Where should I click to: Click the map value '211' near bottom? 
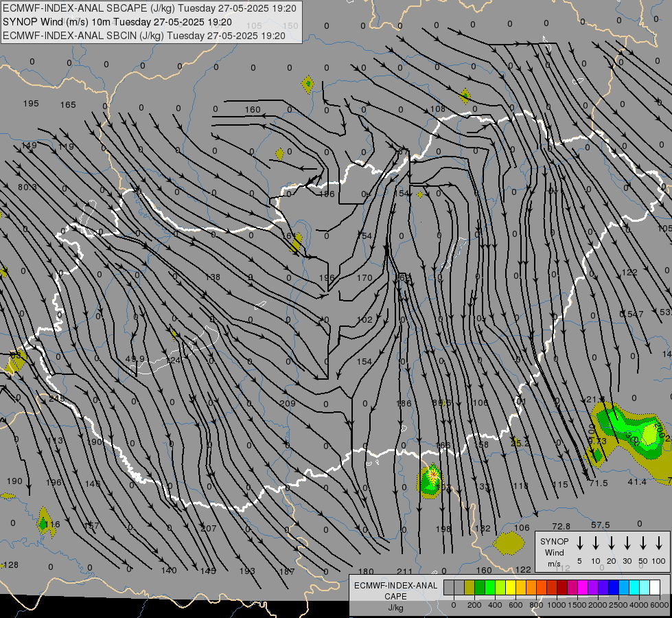(404, 571)
